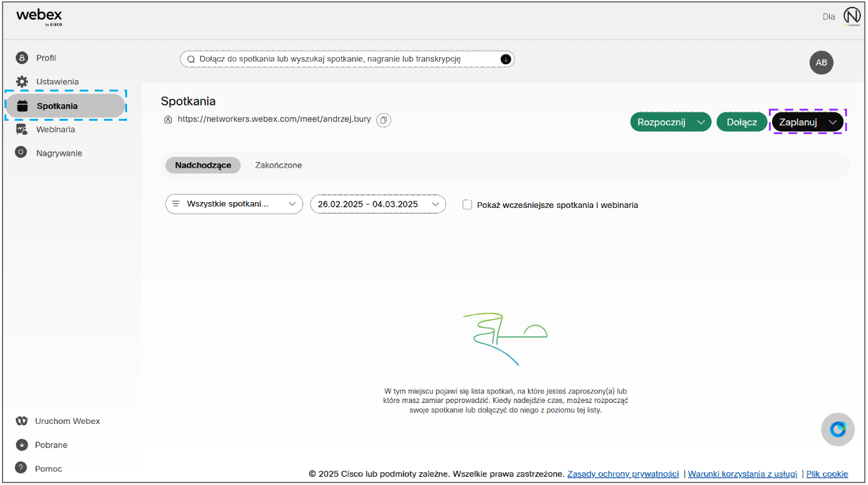
Task: Open Ustawienia in the sidebar
Action: pos(57,81)
